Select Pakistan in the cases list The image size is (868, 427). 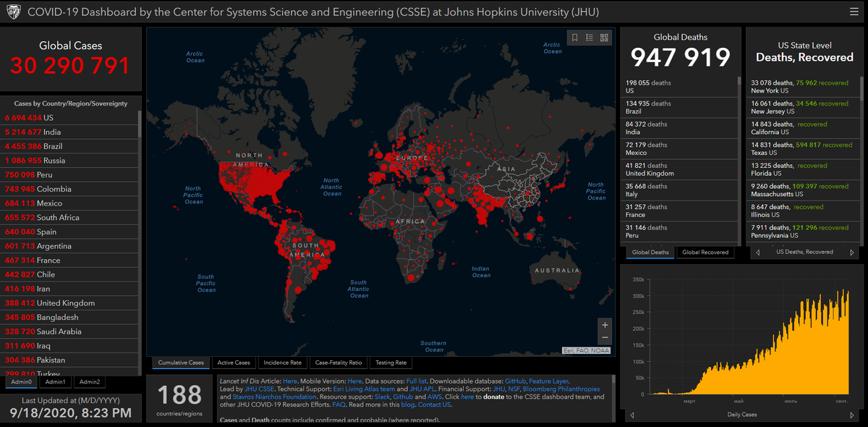pos(69,360)
